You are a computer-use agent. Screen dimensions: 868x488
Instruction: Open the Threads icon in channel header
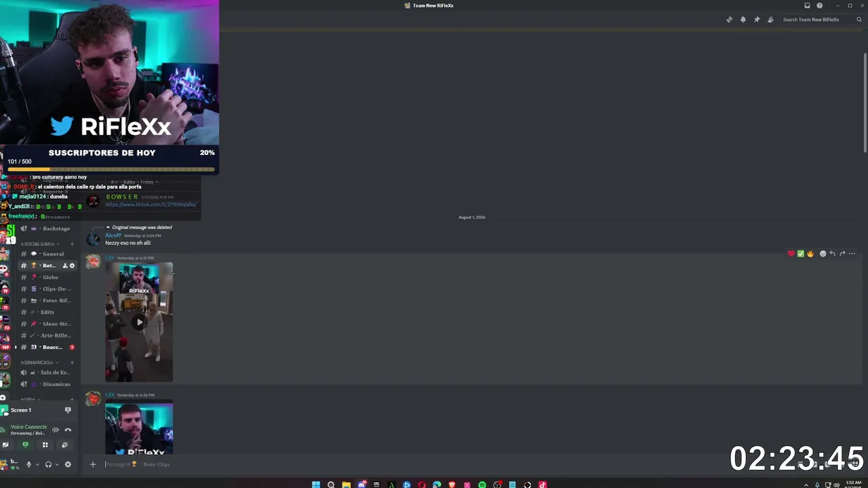point(729,20)
